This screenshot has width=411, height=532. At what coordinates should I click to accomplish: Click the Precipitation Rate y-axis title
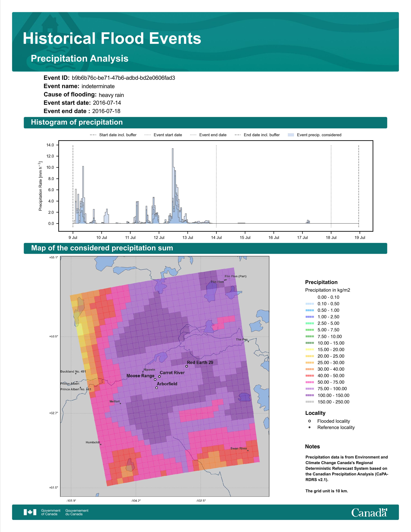pyautogui.click(x=40, y=186)
